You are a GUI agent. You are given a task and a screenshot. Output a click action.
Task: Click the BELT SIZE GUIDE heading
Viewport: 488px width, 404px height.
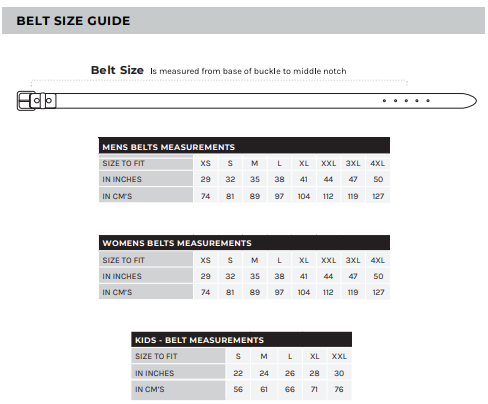click(x=73, y=21)
